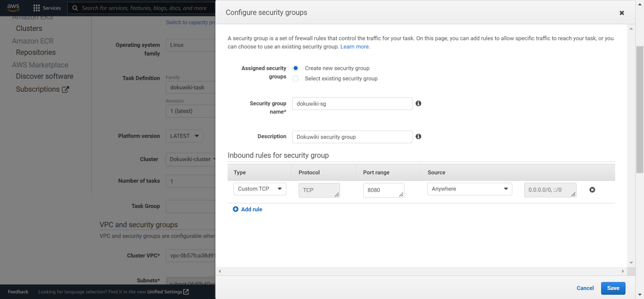Click the Protocol column header
The image size is (644, 299).
[x=309, y=172]
